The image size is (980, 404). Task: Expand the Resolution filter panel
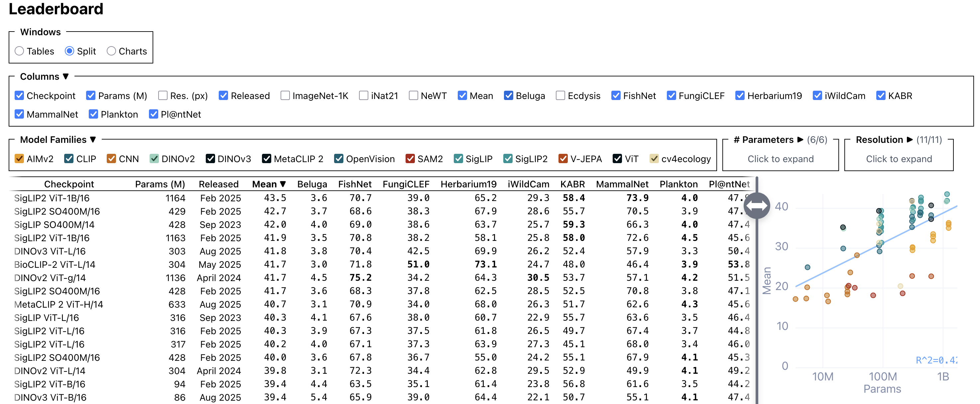899,158
